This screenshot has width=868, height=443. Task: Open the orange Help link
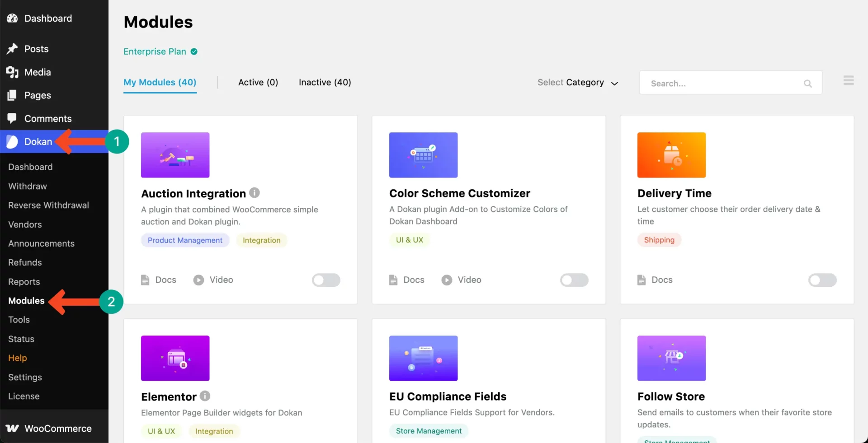tap(18, 358)
